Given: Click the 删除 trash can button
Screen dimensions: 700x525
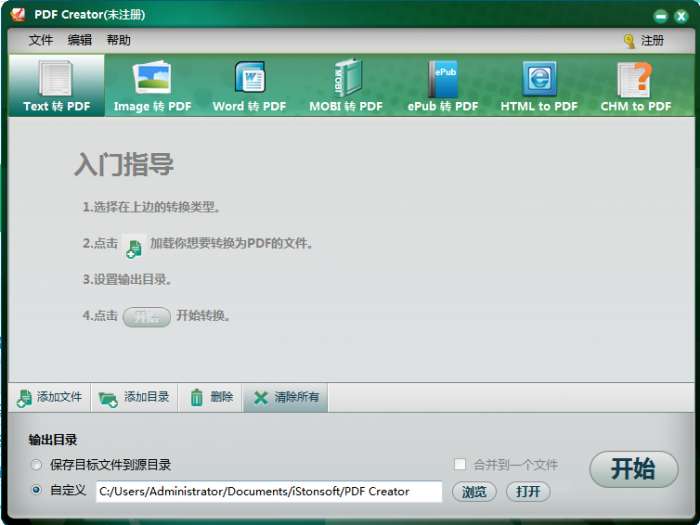Looking at the screenshot, I should [197, 397].
